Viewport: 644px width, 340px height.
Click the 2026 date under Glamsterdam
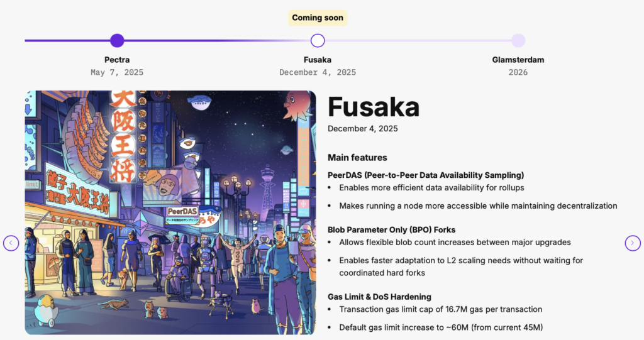(518, 72)
